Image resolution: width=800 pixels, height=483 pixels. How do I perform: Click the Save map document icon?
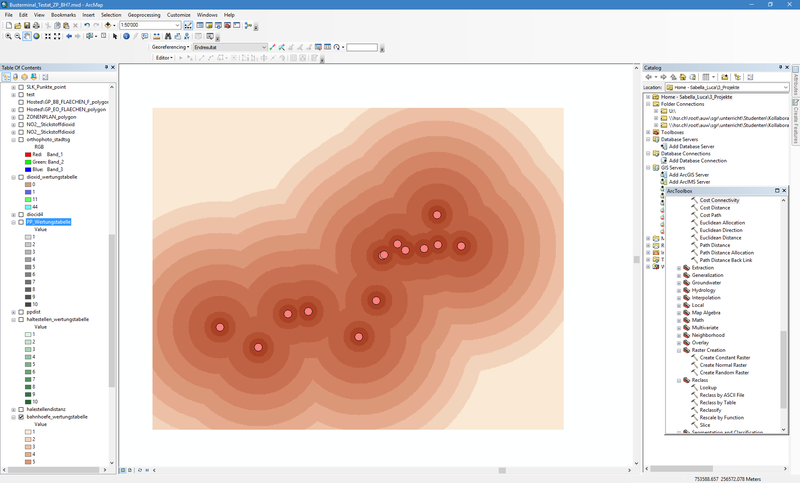[x=29, y=25]
